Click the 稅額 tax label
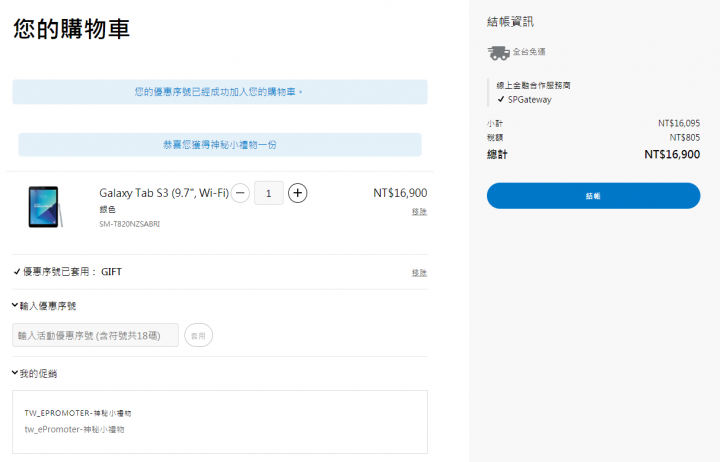 coord(495,137)
